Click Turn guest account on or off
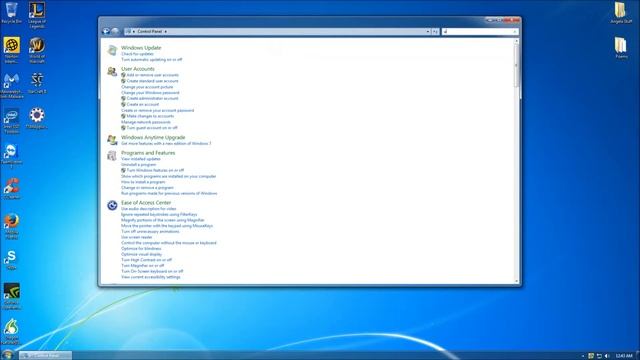Viewport: 640px width, 360px height. click(152, 128)
